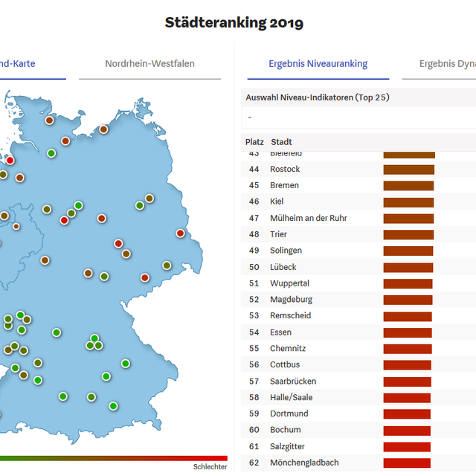476x476 pixels.
Task: Click the brown marker nearest the eastern border
Action: pyautogui.click(x=167, y=265)
